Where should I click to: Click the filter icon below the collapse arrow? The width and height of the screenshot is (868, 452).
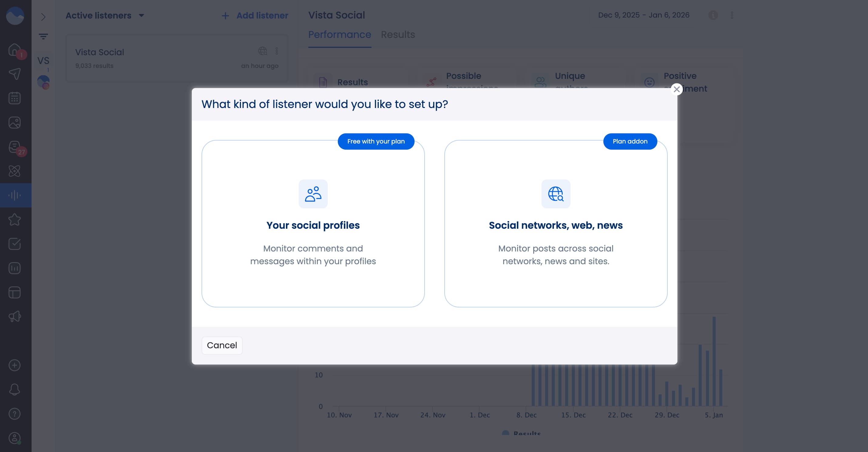[43, 36]
